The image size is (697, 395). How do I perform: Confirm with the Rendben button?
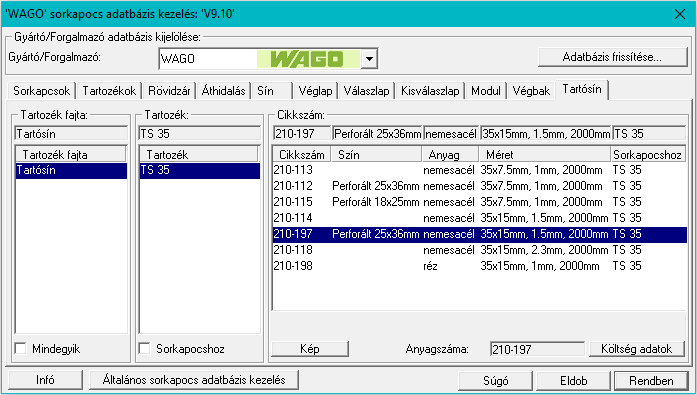tap(651, 381)
